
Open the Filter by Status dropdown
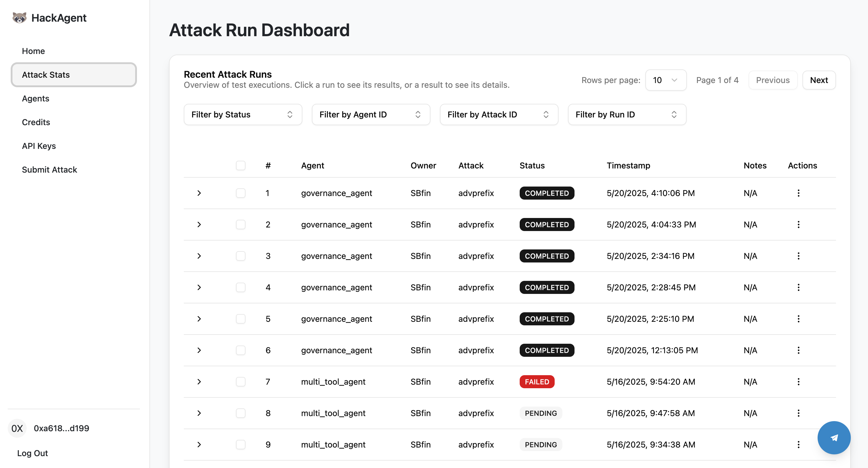tap(242, 115)
